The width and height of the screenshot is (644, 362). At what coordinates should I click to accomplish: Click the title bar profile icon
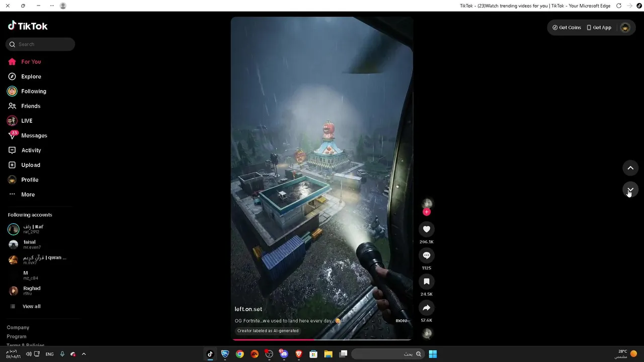coord(63,6)
